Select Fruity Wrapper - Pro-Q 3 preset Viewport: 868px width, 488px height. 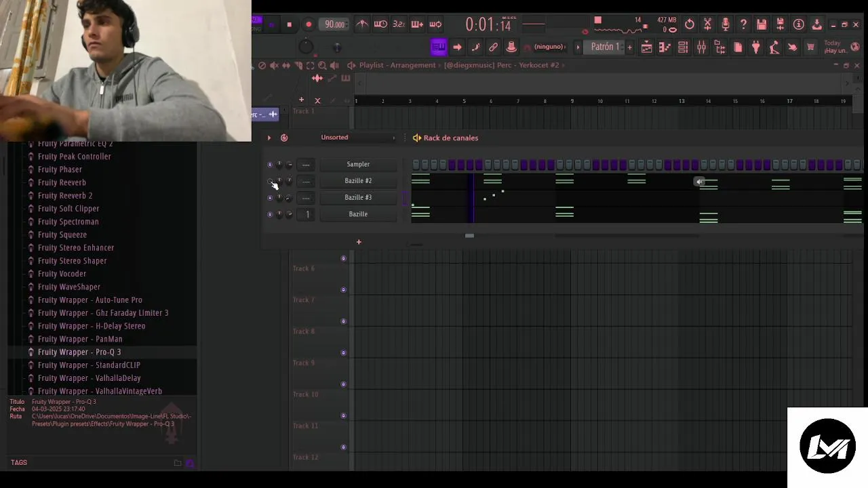[79, 352]
